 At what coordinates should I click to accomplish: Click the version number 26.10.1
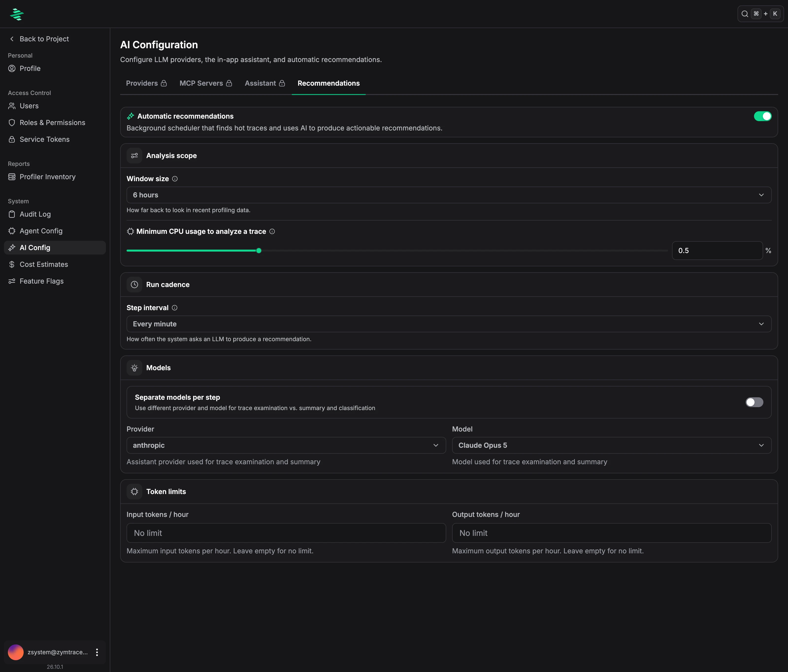coord(55,667)
